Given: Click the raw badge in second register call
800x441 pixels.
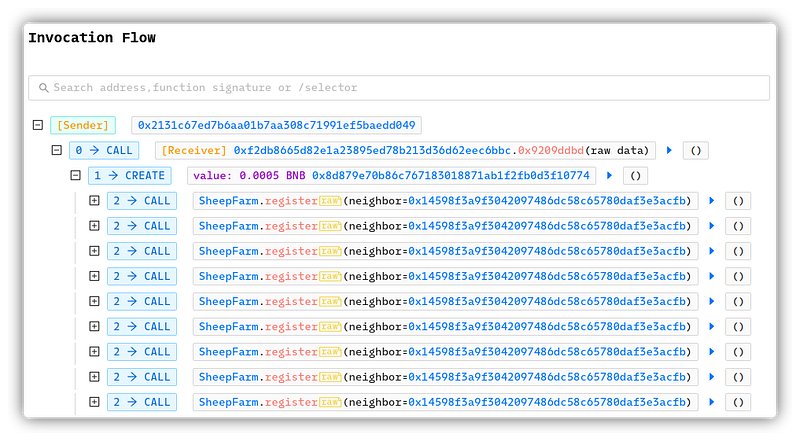Looking at the screenshot, I should tap(330, 226).
